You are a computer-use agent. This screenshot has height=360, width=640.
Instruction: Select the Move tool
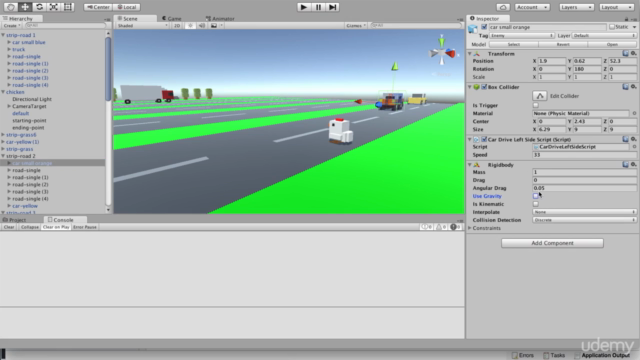coord(25,7)
